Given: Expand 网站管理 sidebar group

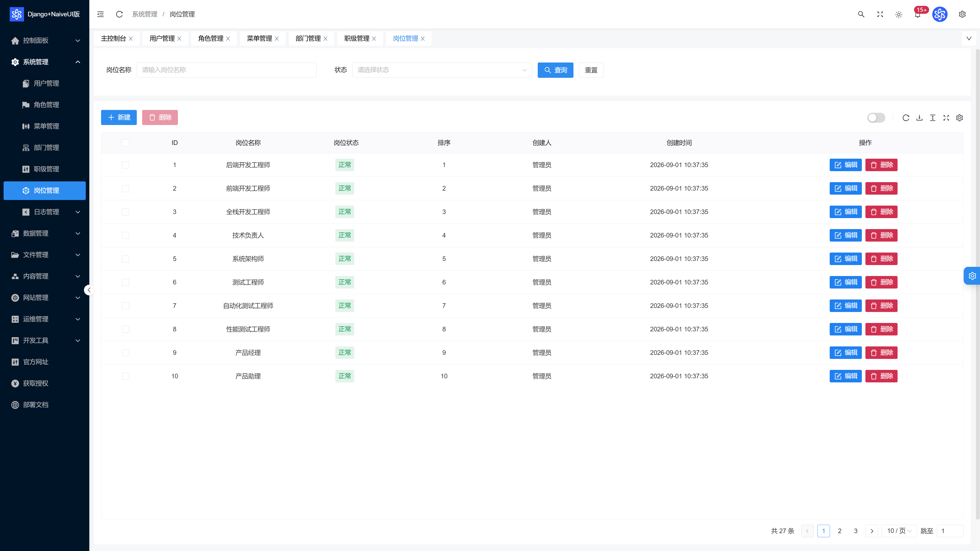Looking at the screenshot, I should (x=44, y=297).
